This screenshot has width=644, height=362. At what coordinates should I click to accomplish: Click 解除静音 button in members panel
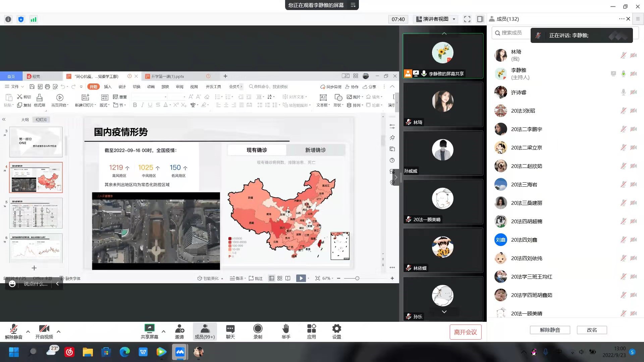tap(550, 330)
